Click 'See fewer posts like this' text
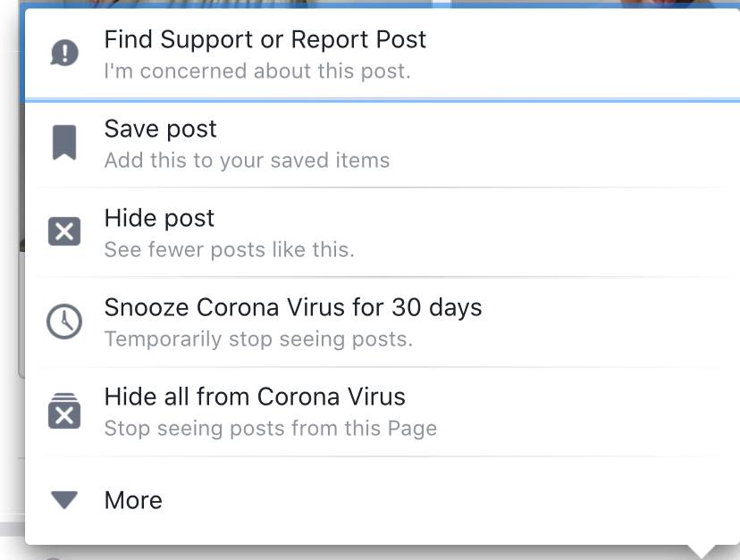The width and height of the screenshot is (740, 560). pyautogui.click(x=230, y=249)
